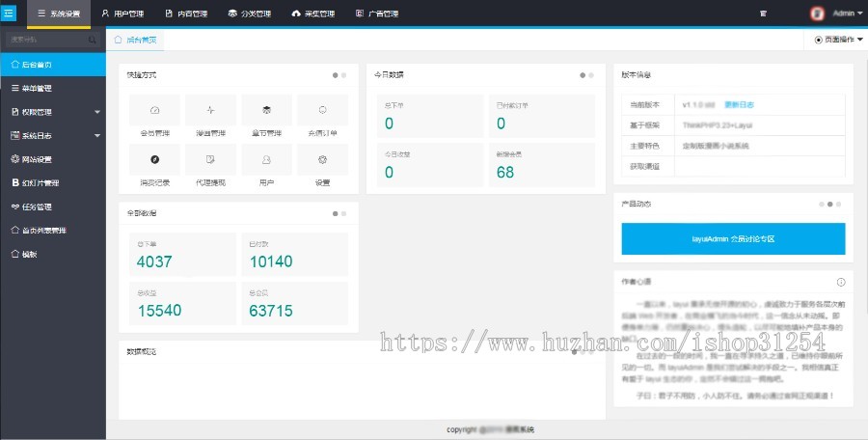Open 网站设置 in the sidebar
Image resolution: width=868 pixels, height=440 pixels.
(x=53, y=159)
